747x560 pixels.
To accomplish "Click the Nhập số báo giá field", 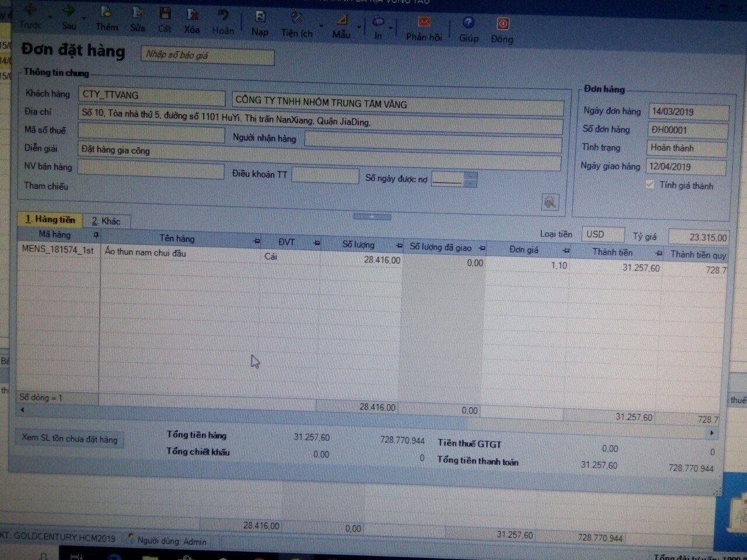I will 207,55.
